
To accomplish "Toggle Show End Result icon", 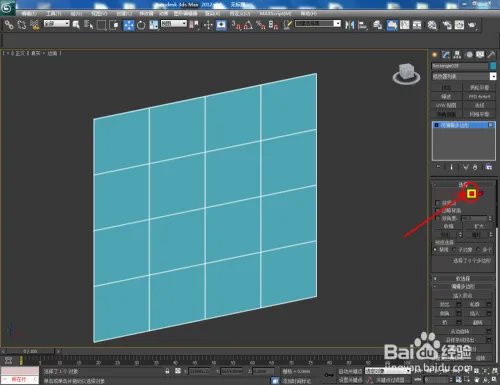I will pos(452,167).
